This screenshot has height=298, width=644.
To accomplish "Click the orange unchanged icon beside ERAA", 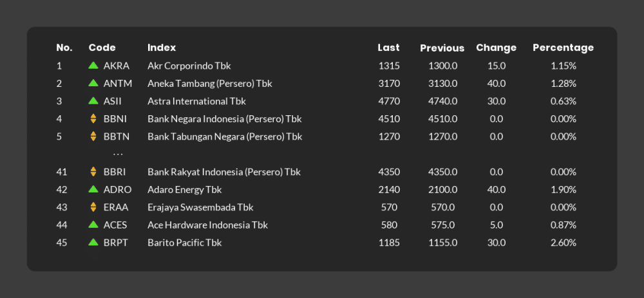I will tap(93, 207).
